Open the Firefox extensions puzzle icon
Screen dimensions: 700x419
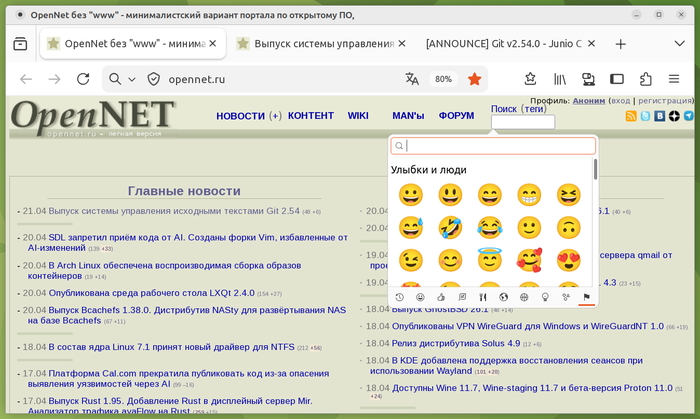tap(646, 79)
